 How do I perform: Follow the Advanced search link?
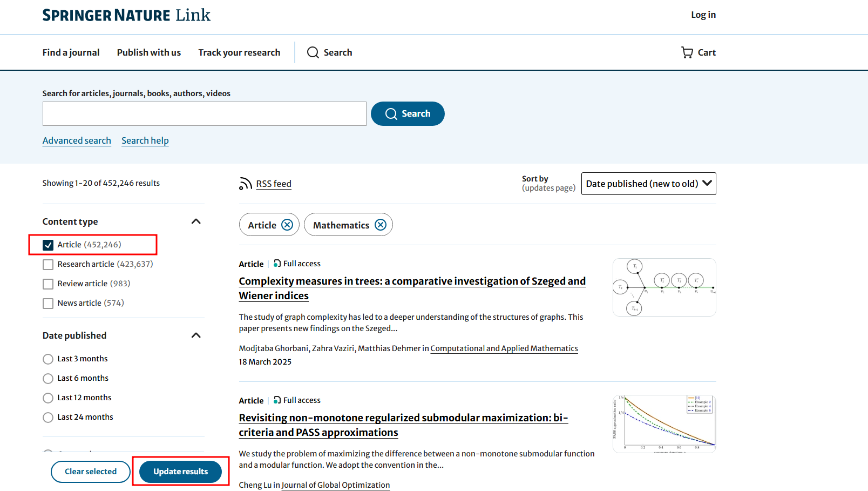pyautogui.click(x=77, y=140)
